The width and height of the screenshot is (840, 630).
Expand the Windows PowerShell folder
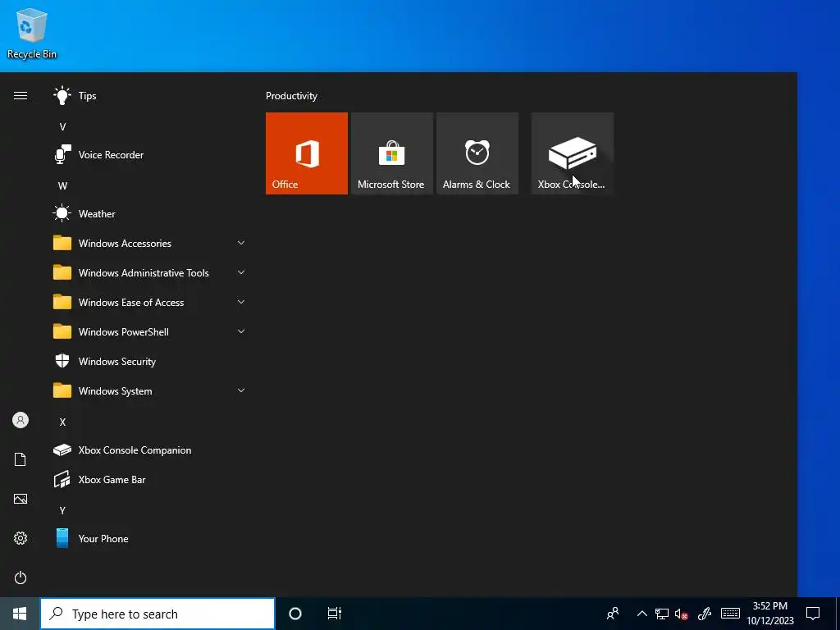(x=150, y=332)
